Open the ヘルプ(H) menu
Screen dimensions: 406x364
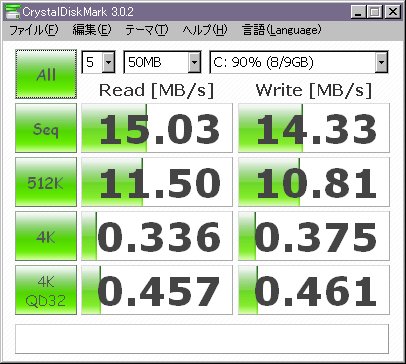pyautogui.click(x=205, y=30)
